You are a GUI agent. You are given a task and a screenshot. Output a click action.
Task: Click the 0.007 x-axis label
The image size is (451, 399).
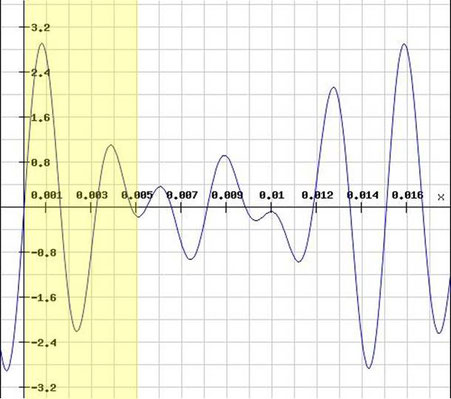tap(182, 195)
